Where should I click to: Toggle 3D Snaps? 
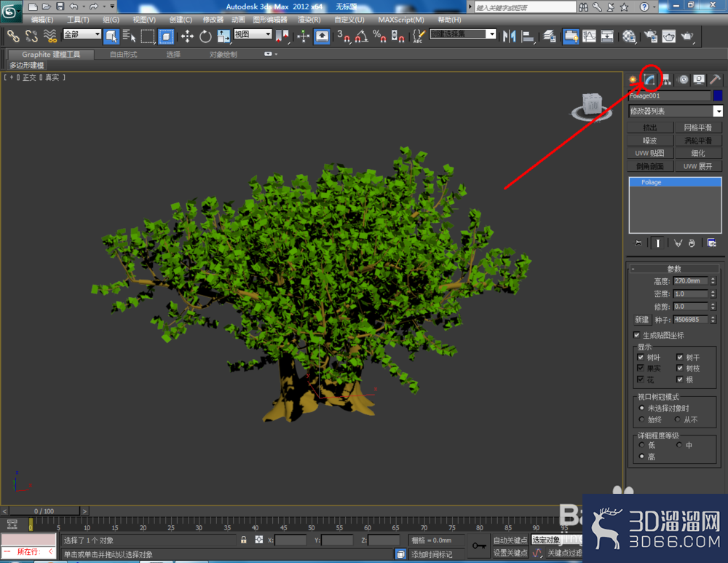(344, 36)
